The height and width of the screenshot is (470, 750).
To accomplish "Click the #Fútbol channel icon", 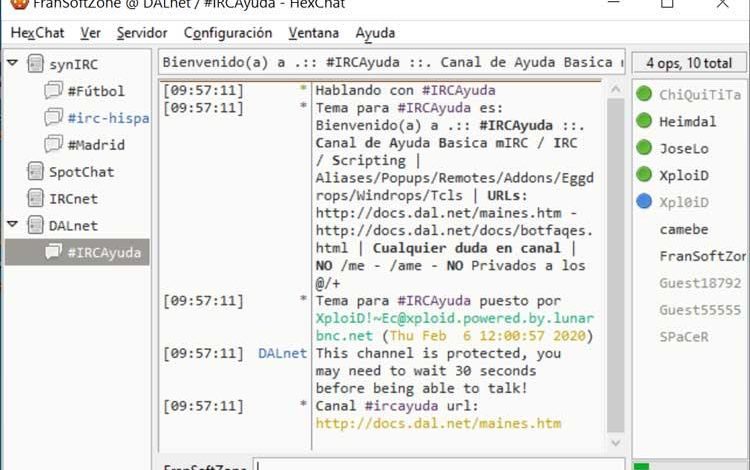I will click(53, 90).
